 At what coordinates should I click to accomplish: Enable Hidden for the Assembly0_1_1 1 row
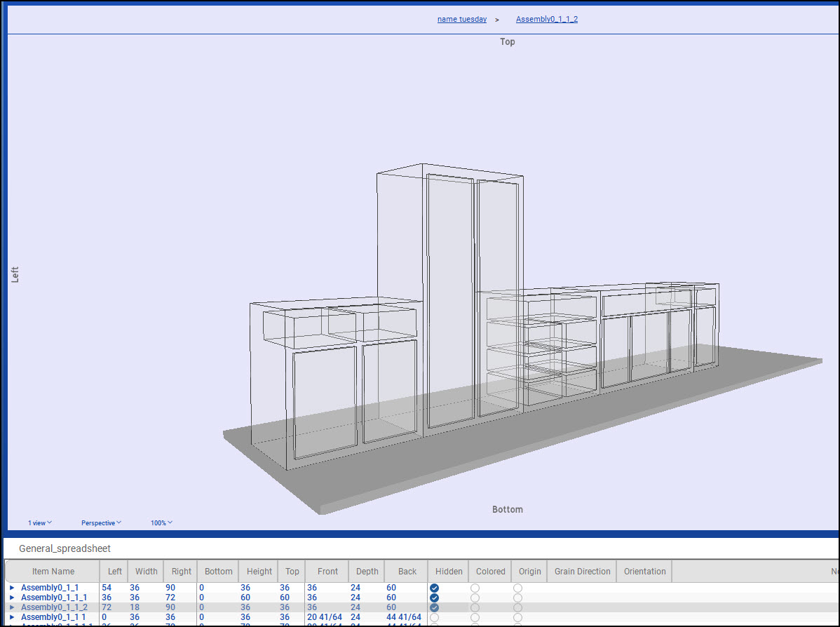click(x=434, y=617)
